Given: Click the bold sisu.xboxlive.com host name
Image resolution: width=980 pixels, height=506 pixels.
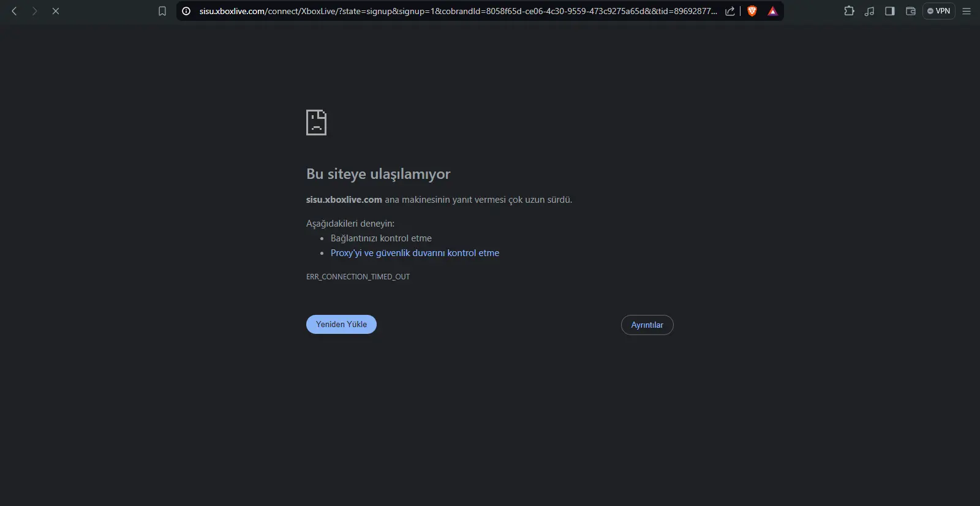Looking at the screenshot, I should 344,200.
